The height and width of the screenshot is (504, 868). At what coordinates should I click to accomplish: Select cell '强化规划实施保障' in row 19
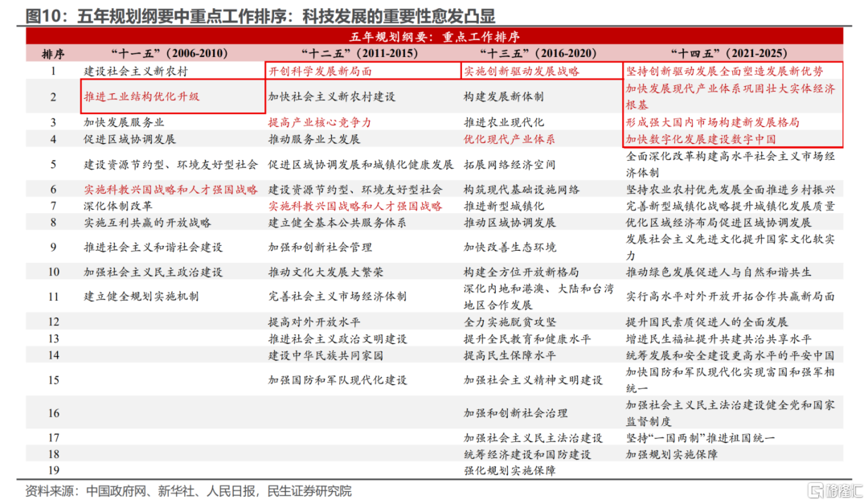pyautogui.click(x=510, y=471)
